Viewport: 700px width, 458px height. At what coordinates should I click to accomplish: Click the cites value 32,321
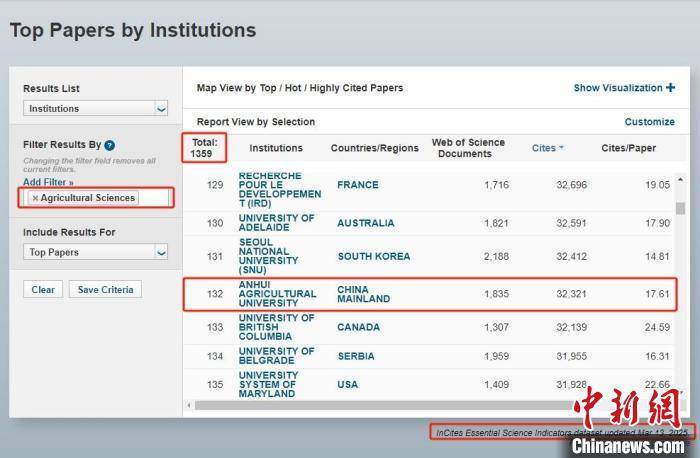point(571,294)
